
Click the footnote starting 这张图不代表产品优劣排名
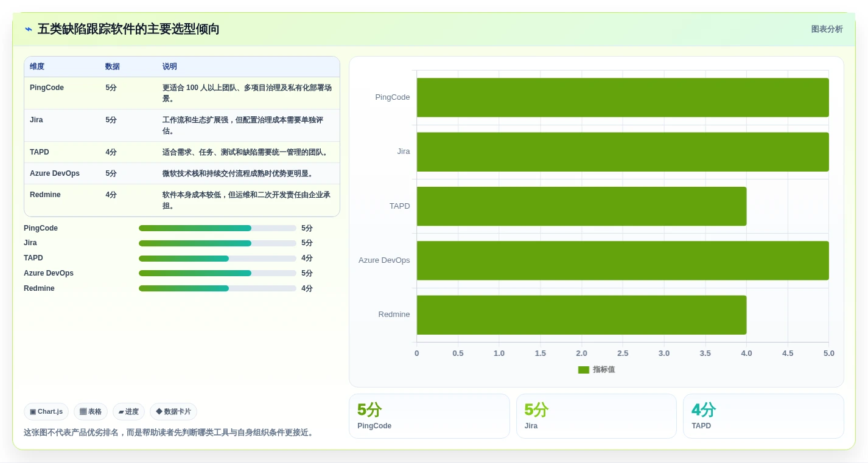point(169,433)
